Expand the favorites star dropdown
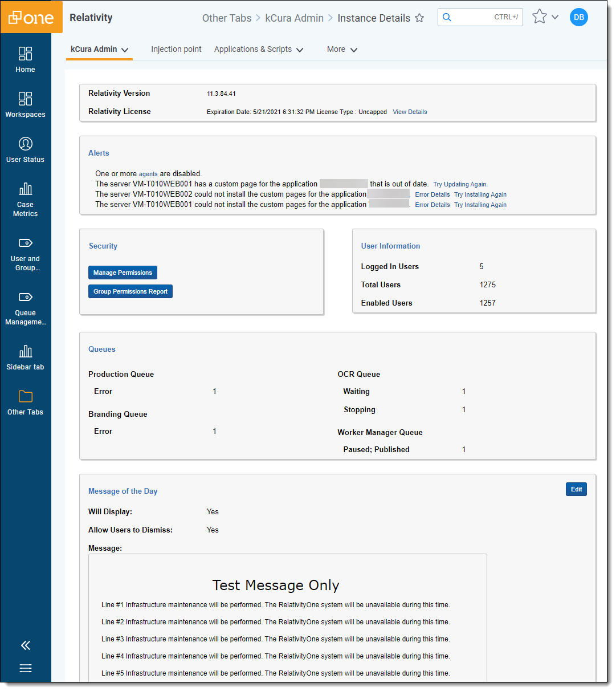 (554, 18)
